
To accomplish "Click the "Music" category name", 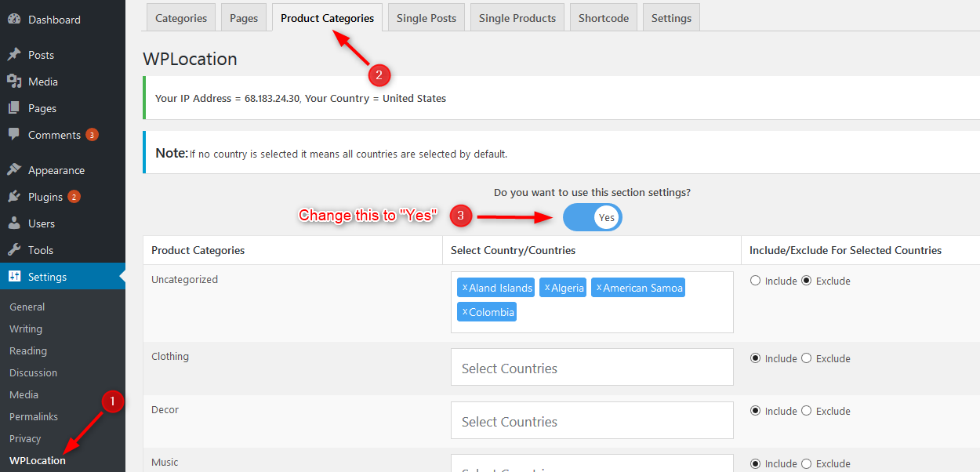I will pos(165,462).
